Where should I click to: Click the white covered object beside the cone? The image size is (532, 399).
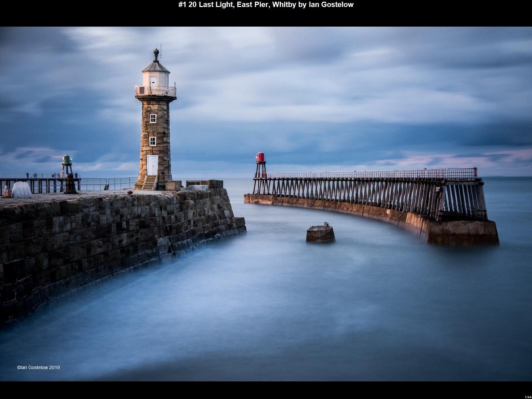tap(22, 190)
